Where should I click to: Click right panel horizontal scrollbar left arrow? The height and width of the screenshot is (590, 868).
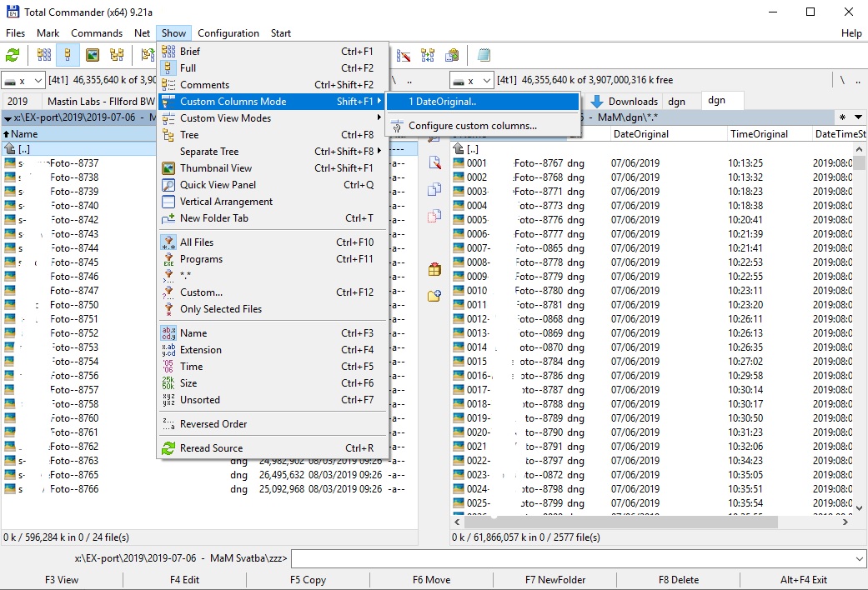(x=457, y=522)
